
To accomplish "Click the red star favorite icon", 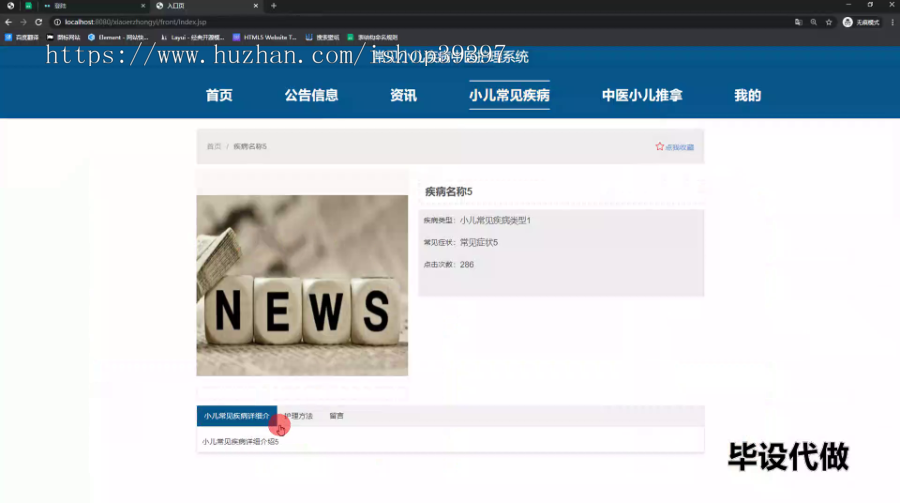I will click(660, 146).
